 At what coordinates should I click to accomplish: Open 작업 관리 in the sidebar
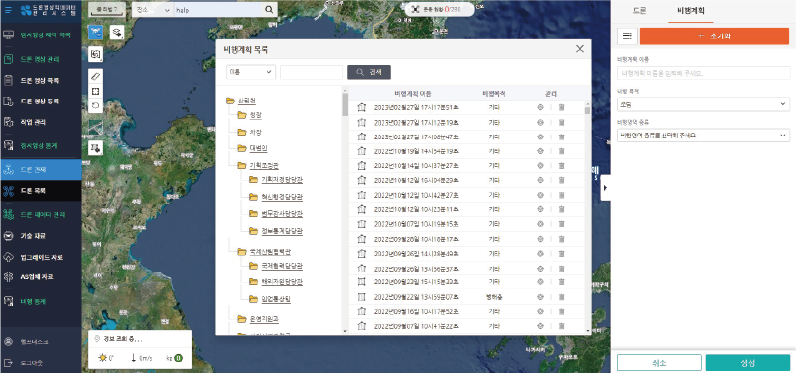click(34, 122)
